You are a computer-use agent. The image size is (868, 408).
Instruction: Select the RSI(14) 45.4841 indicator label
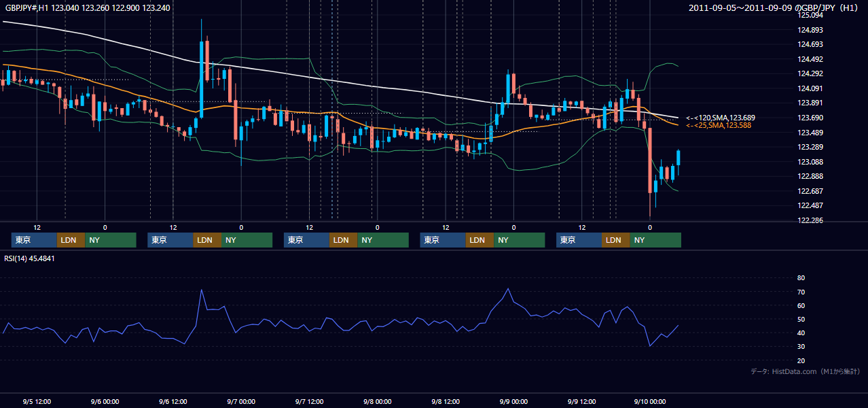click(x=29, y=258)
